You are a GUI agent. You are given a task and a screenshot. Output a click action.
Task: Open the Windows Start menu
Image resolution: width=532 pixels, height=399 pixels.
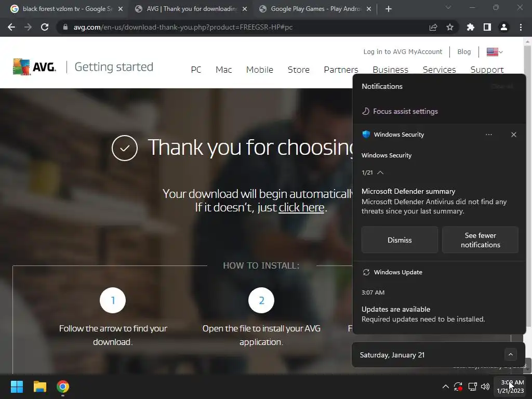(x=17, y=387)
